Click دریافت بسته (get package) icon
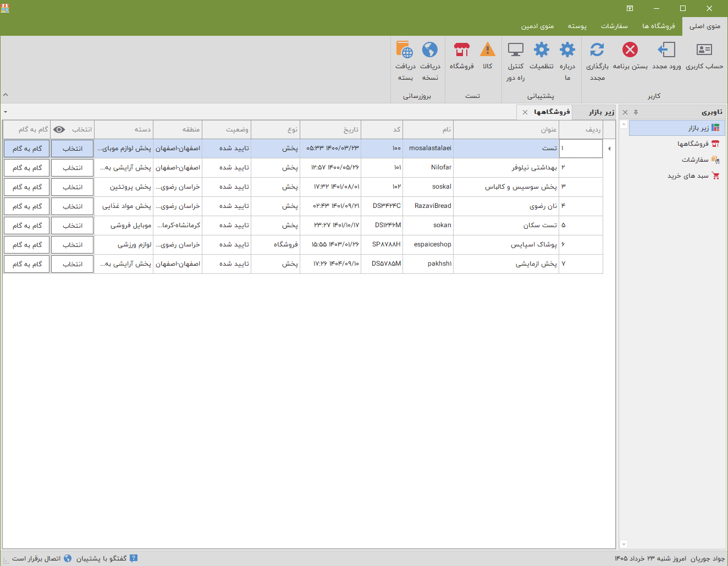 (405, 50)
